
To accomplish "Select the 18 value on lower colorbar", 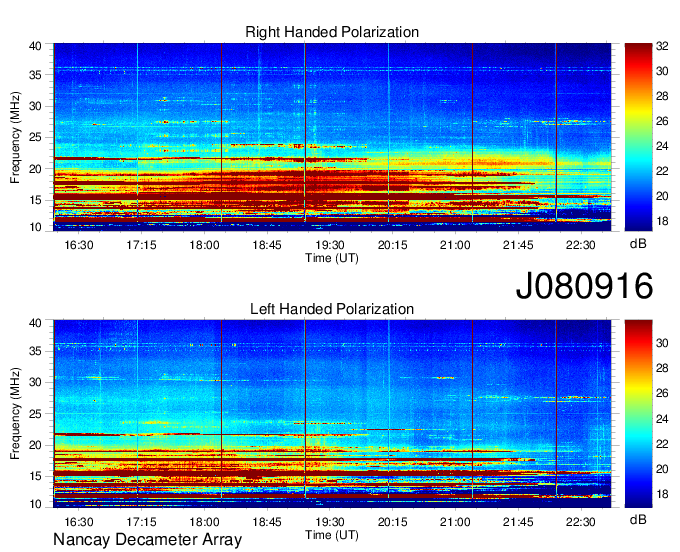I will 662,494.
